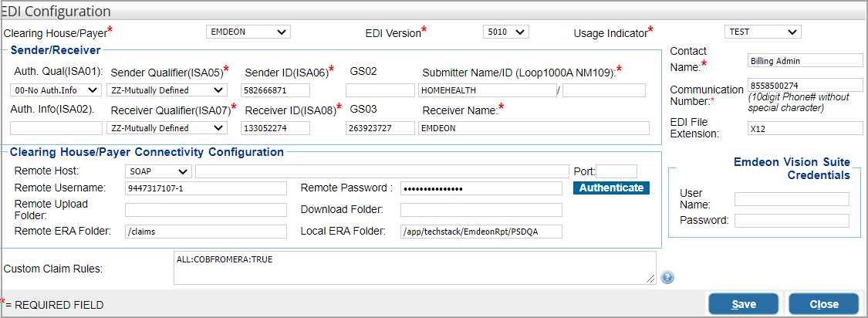Select the Auth. Qual (ISA01) dropdown
The height and width of the screenshot is (318, 868).
[56, 90]
